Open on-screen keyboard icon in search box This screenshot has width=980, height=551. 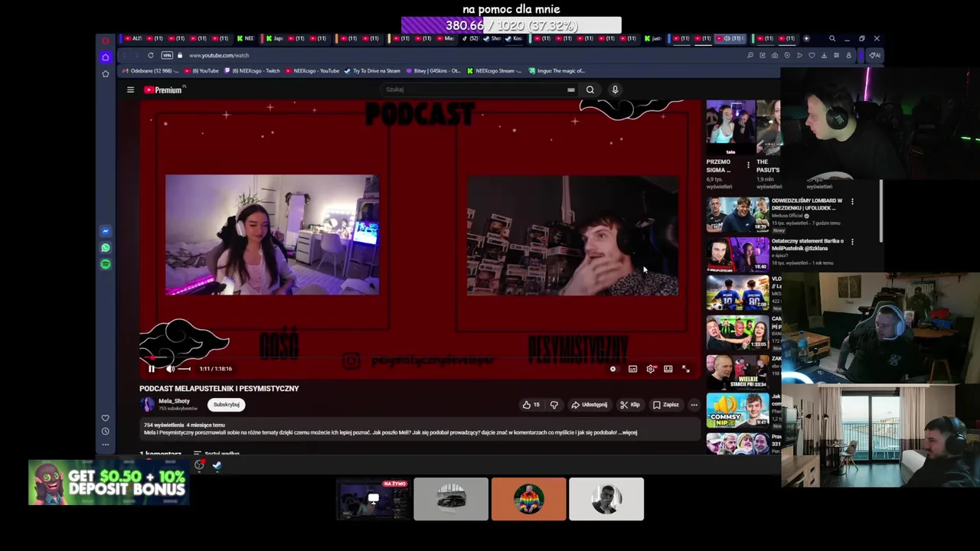[x=571, y=90]
